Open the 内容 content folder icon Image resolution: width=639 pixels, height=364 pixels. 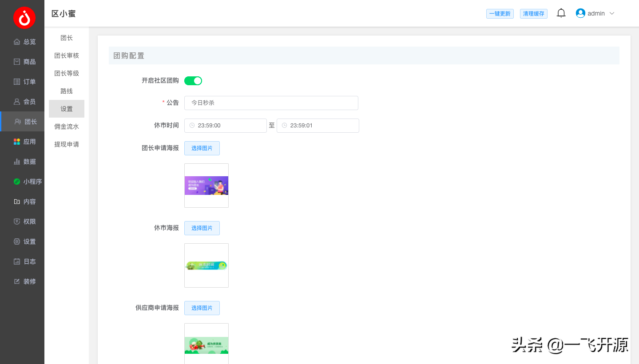coord(17,202)
